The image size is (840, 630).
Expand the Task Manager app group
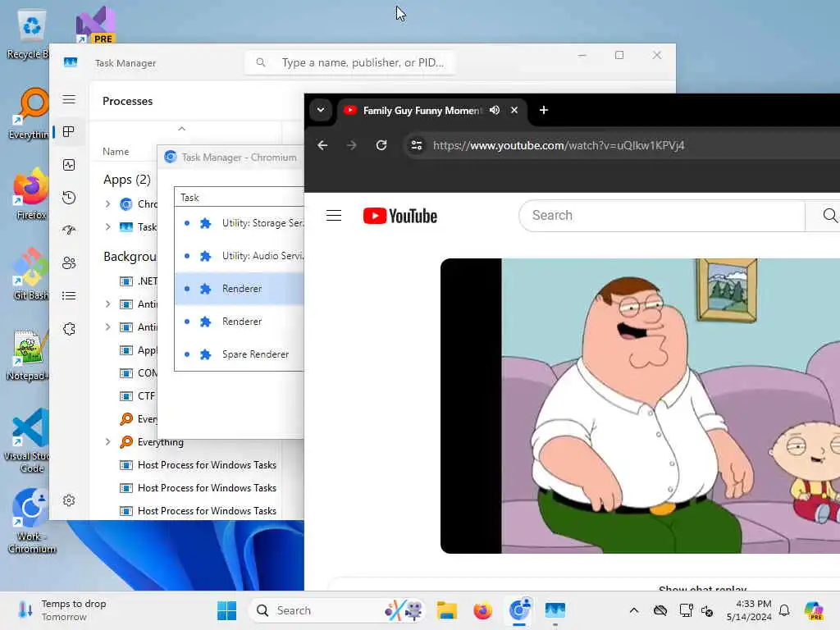point(107,227)
